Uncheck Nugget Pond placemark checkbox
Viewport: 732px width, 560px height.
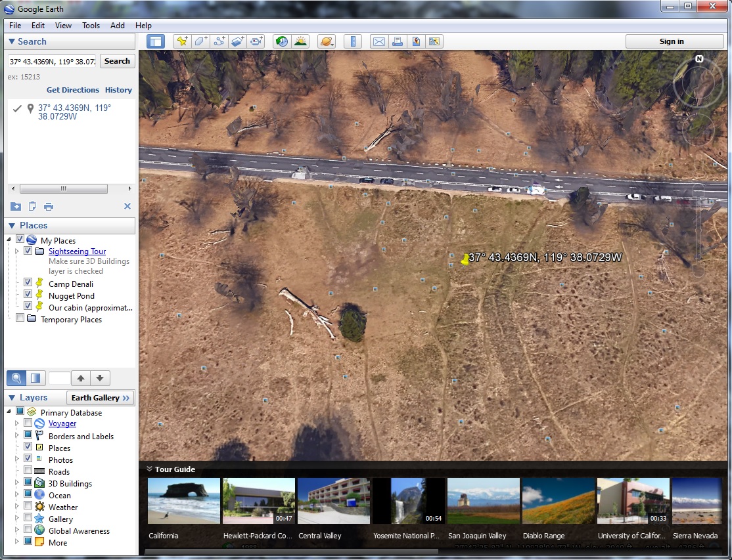point(28,294)
